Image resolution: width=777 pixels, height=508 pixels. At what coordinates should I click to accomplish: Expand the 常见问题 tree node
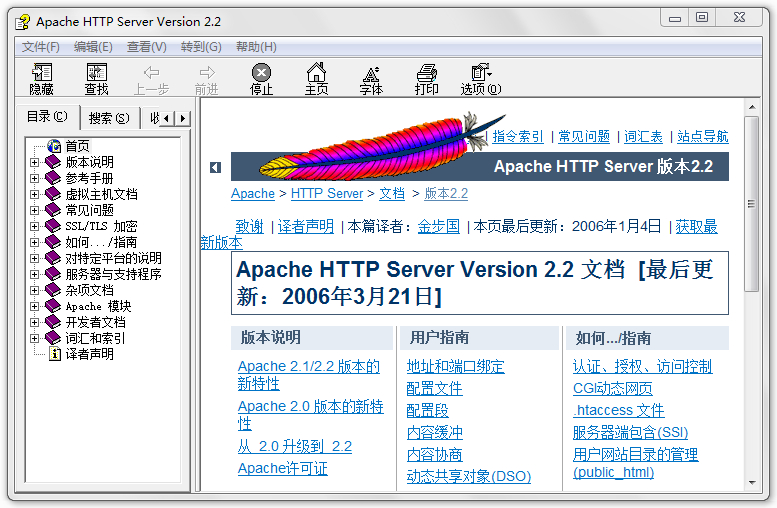(34, 210)
